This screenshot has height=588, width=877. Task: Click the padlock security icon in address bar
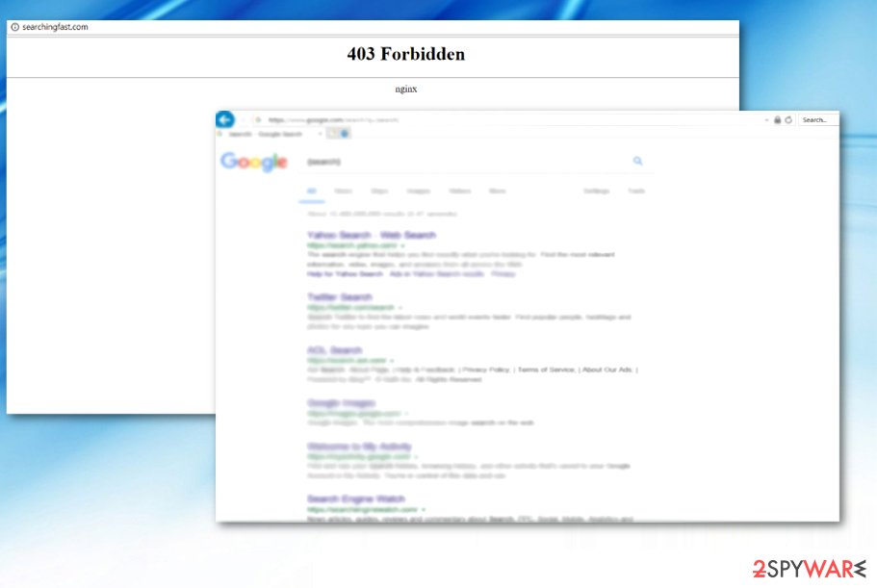[x=778, y=119]
